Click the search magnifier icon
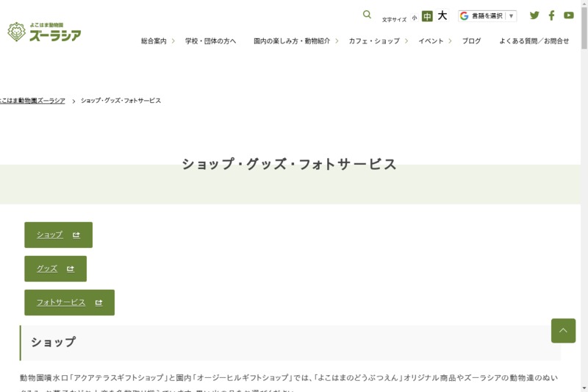588x392 pixels. coord(367,15)
